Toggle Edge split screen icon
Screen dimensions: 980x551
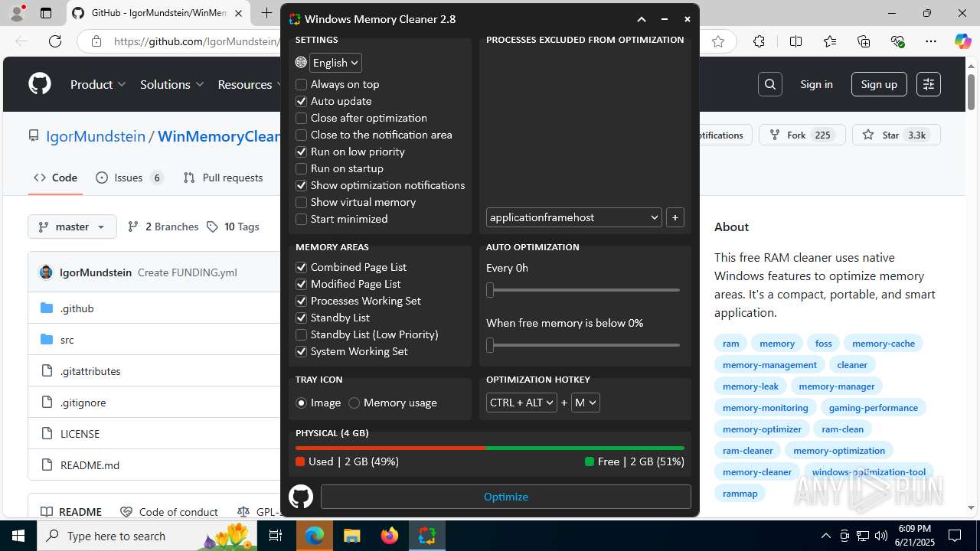click(x=795, y=42)
